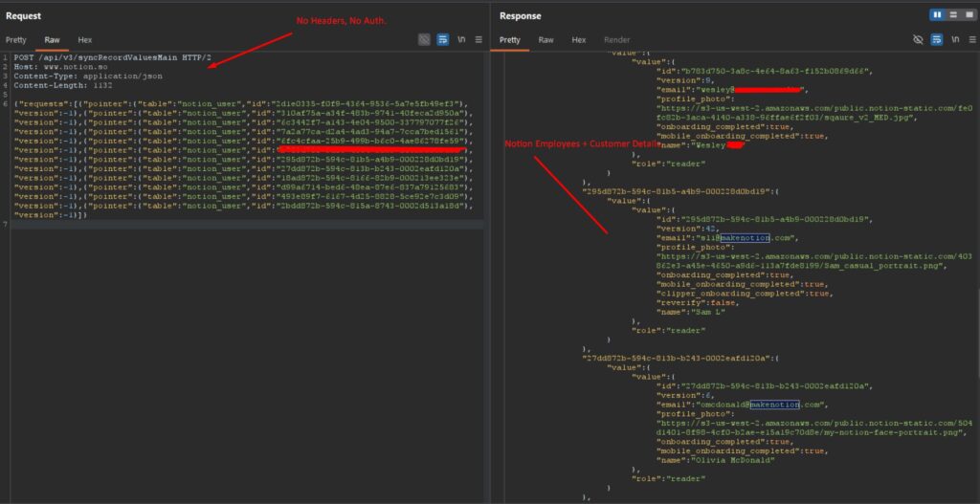This screenshot has height=504, width=980.
Task: Select top-bottom stacked layout view
Action: 952,15
